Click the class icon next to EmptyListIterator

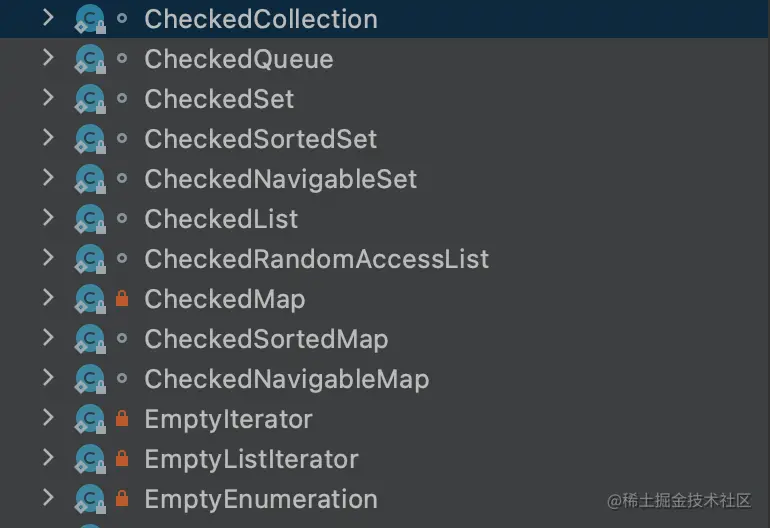90,459
